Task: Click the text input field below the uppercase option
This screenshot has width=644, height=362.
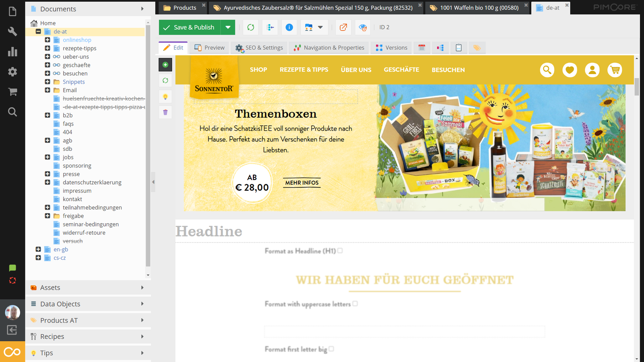Action: pos(405,331)
